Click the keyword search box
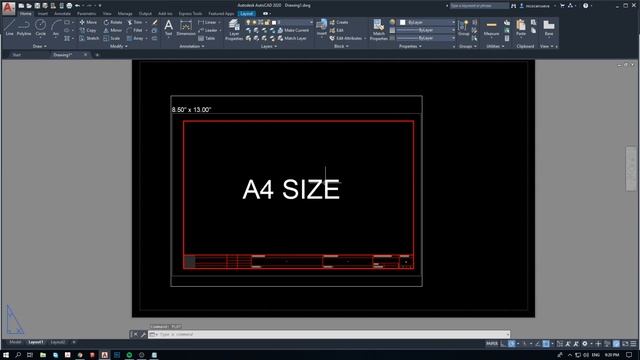The height and width of the screenshot is (360, 640). pos(479,6)
